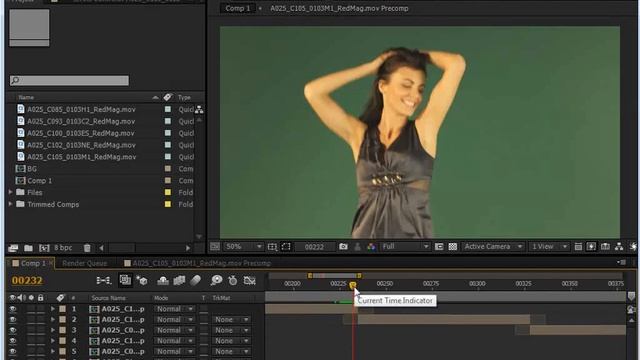
Task: Click the Draft 3D icon
Action: [x=142, y=280]
